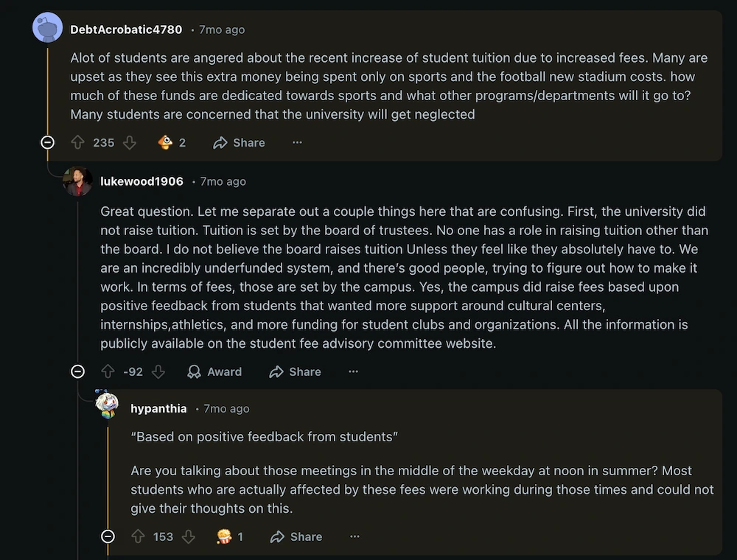The image size is (737, 560).
Task: Open lukewood1906's profile
Action: pyautogui.click(x=142, y=181)
